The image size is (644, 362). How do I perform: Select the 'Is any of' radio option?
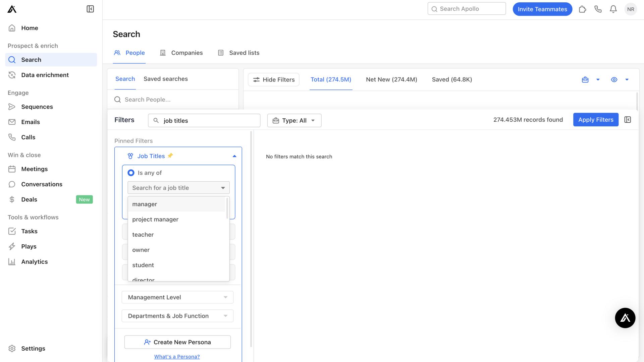click(x=131, y=173)
